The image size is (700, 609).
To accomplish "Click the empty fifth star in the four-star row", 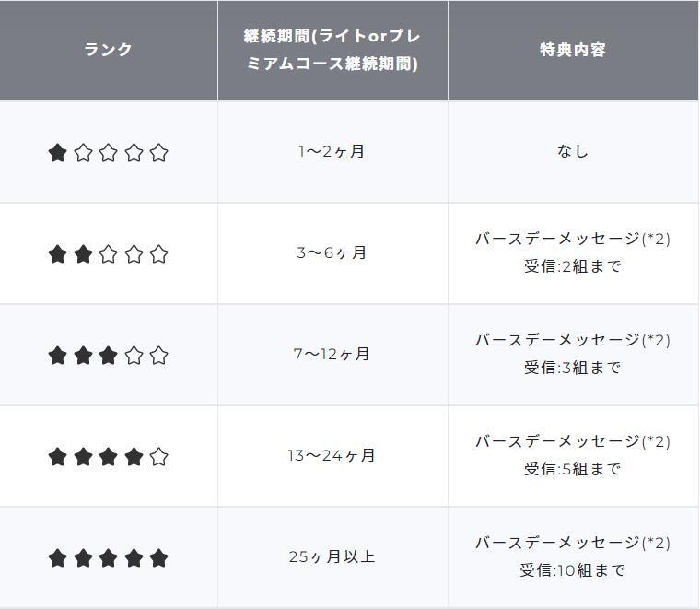I will (159, 457).
